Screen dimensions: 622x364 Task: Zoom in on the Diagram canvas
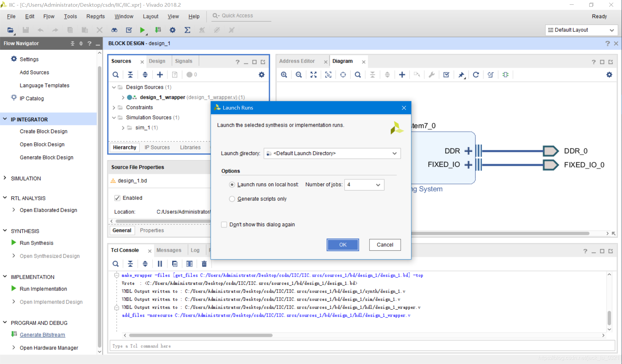(x=284, y=75)
